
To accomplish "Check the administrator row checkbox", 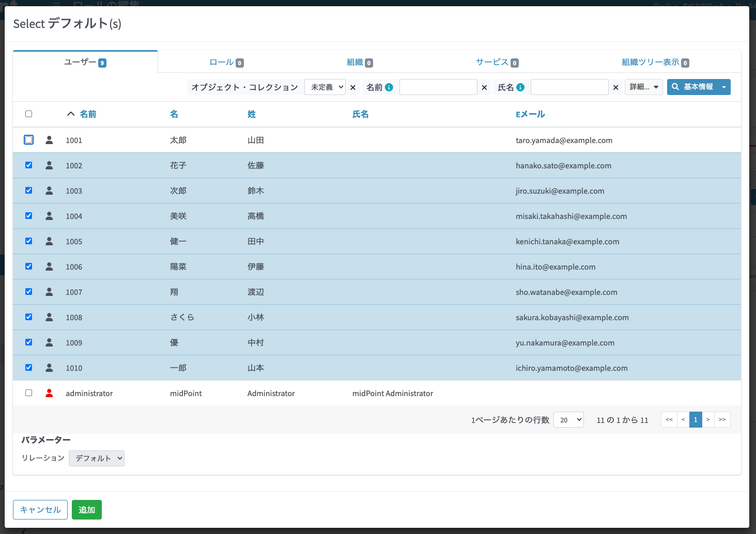I will [29, 393].
